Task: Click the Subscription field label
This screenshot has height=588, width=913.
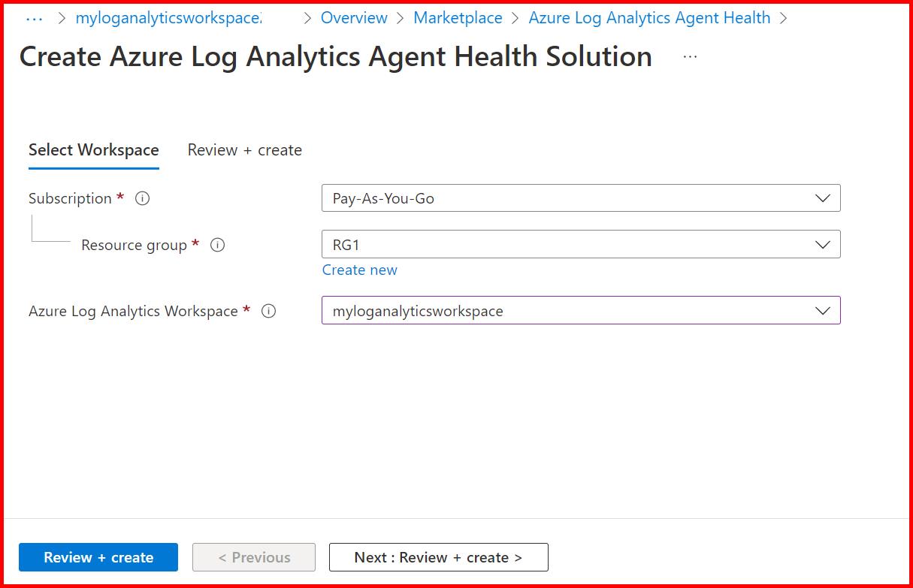Action: click(70, 199)
